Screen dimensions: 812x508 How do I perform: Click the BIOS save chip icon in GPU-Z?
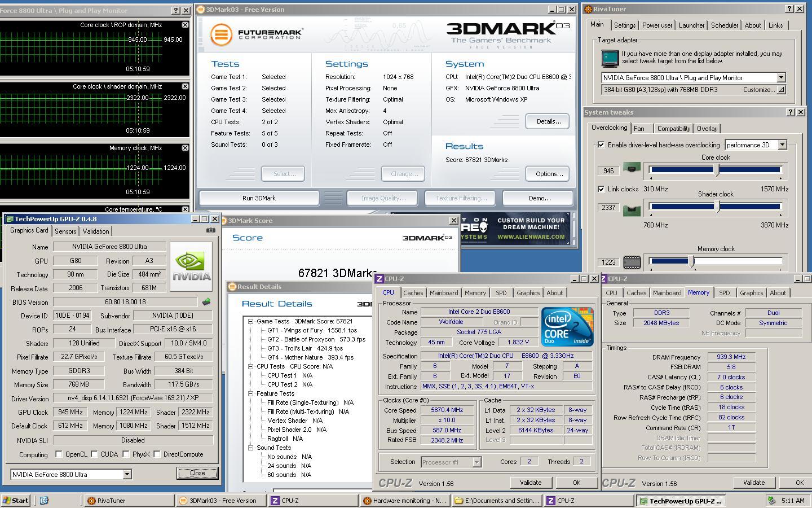coord(206,303)
